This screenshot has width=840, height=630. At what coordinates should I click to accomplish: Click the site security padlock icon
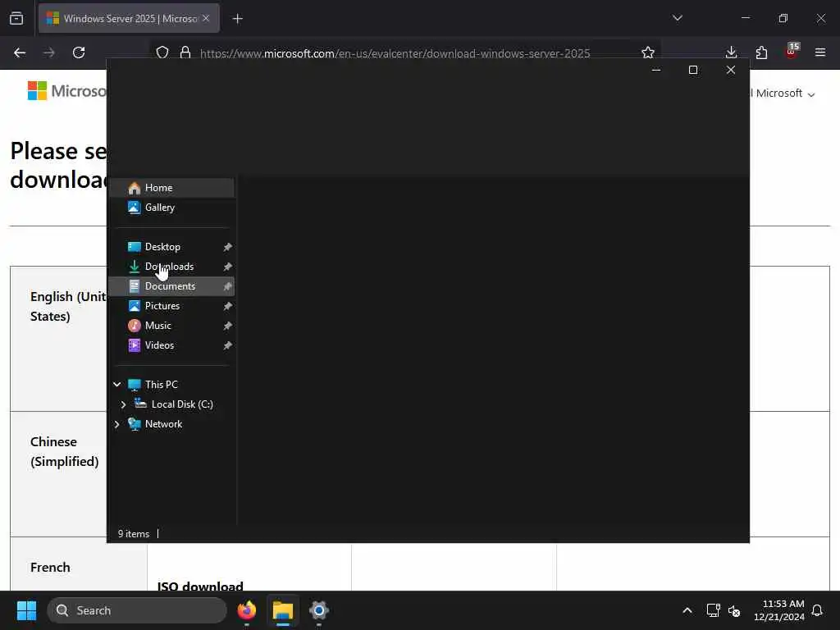pyautogui.click(x=185, y=52)
